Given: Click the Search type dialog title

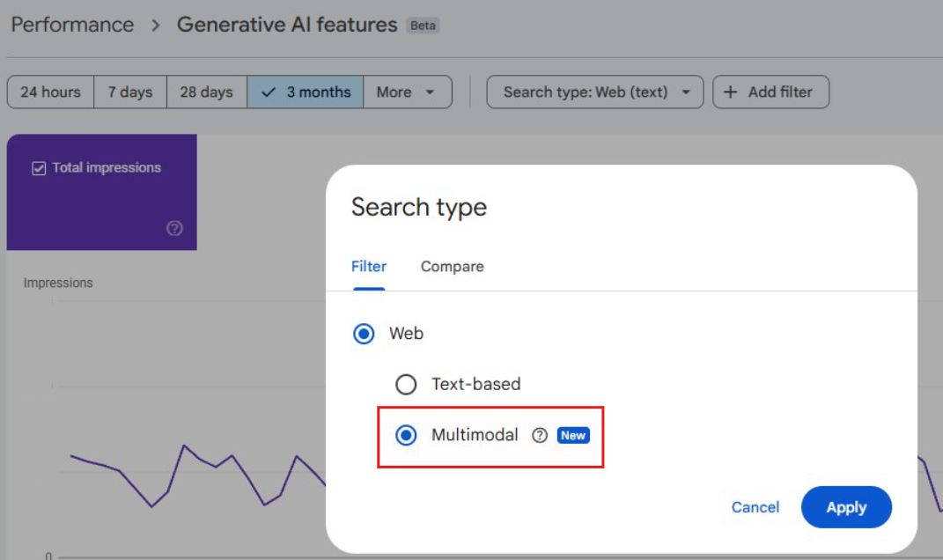Looking at the screenshot, I should tap(419, 208).
